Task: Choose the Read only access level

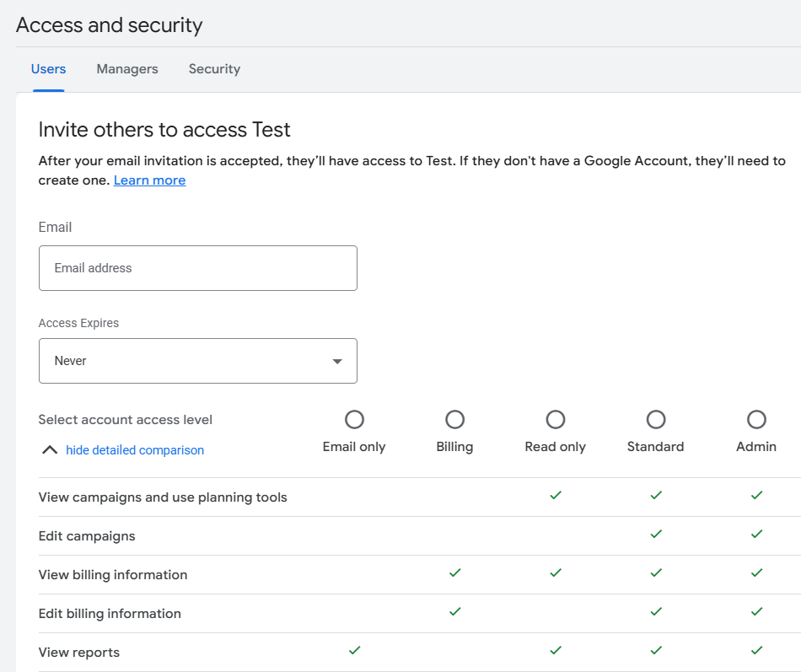Action: [x=555, y=419]
